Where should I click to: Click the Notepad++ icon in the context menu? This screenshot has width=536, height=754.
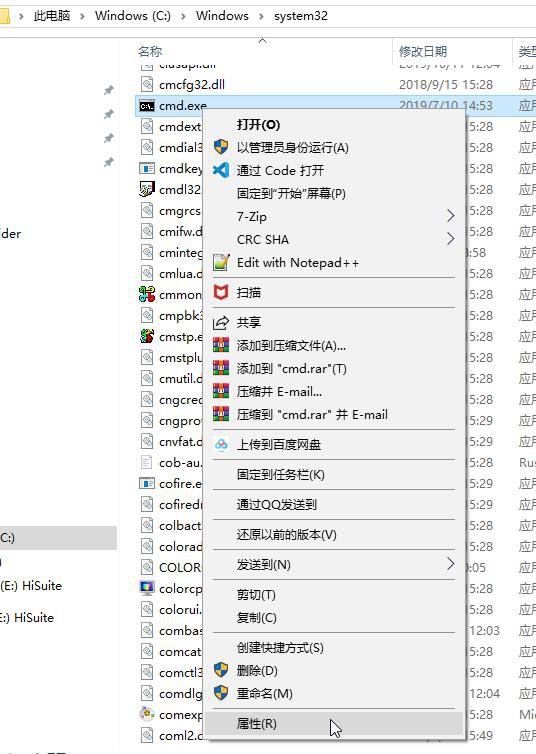pos(221,262)
